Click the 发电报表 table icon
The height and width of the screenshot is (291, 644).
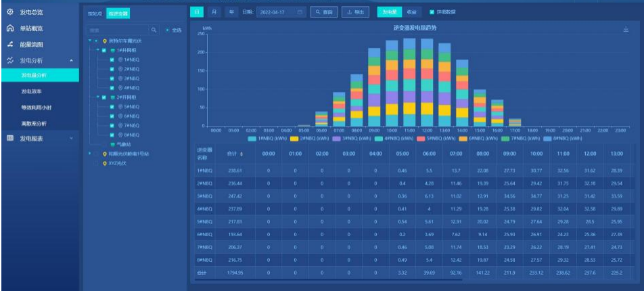[x=10, y=138]
